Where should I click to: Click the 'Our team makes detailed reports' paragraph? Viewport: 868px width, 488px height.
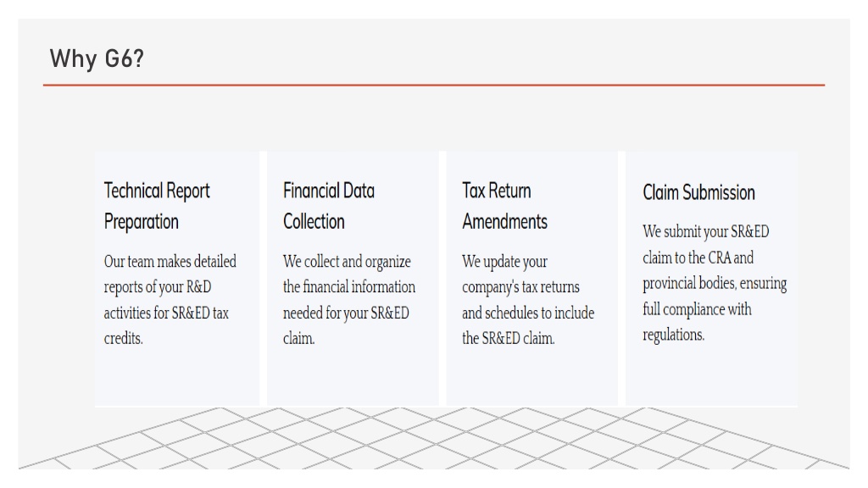click(x=170, y=300)
